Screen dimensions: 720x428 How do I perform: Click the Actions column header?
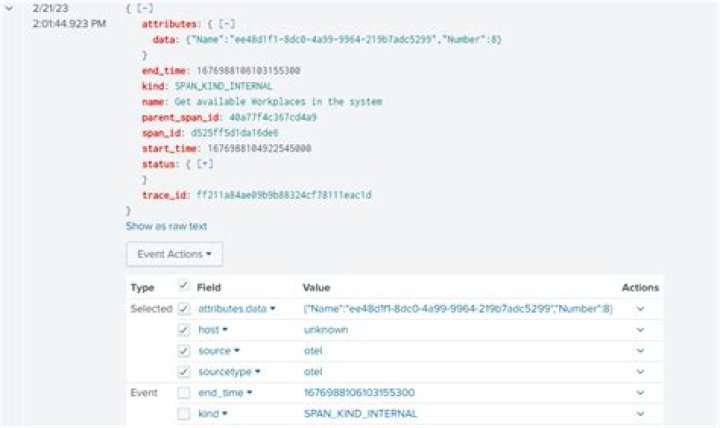point(640,287)
